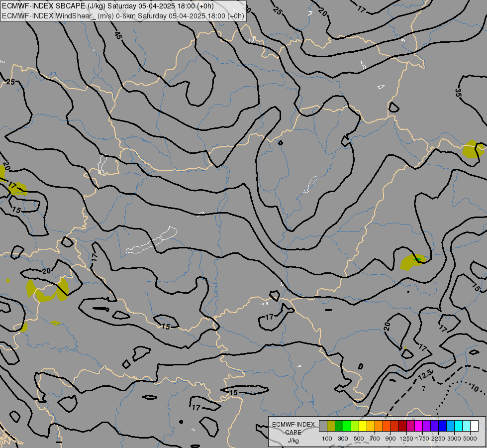Screen dimensions: 487x448
Task: Click the amber swatch left of 700
Action: pos(371,426)
